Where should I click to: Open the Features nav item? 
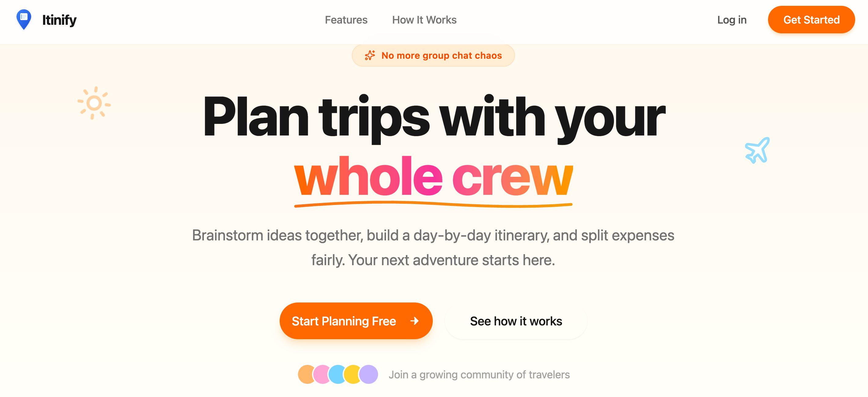pos(346,20)
